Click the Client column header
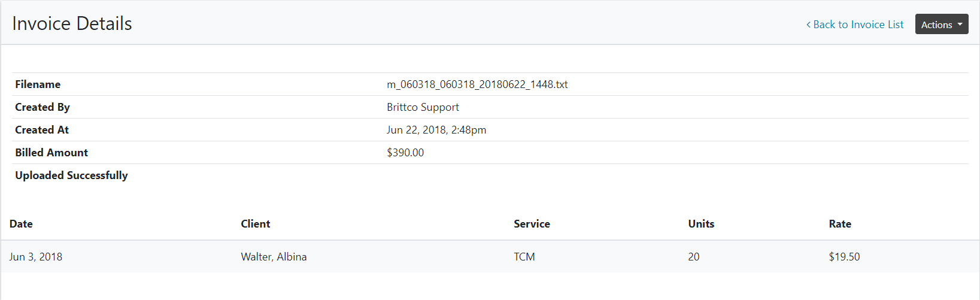The width and height of the screenshot is (980, 300). (x=256, y=224)
